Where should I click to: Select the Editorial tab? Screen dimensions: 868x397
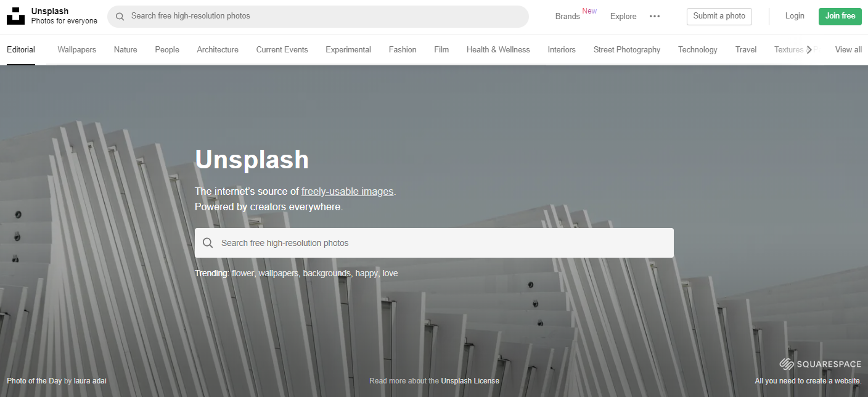21,50
